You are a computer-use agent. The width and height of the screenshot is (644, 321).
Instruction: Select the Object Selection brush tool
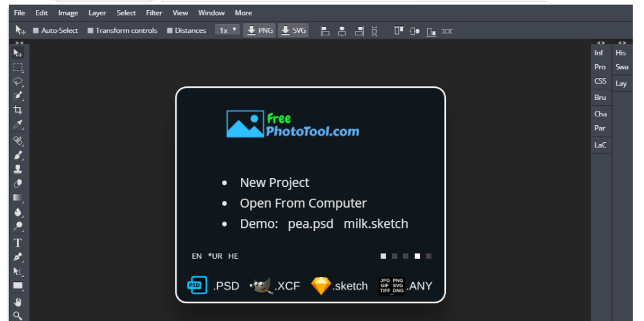(x=18, y=96)
